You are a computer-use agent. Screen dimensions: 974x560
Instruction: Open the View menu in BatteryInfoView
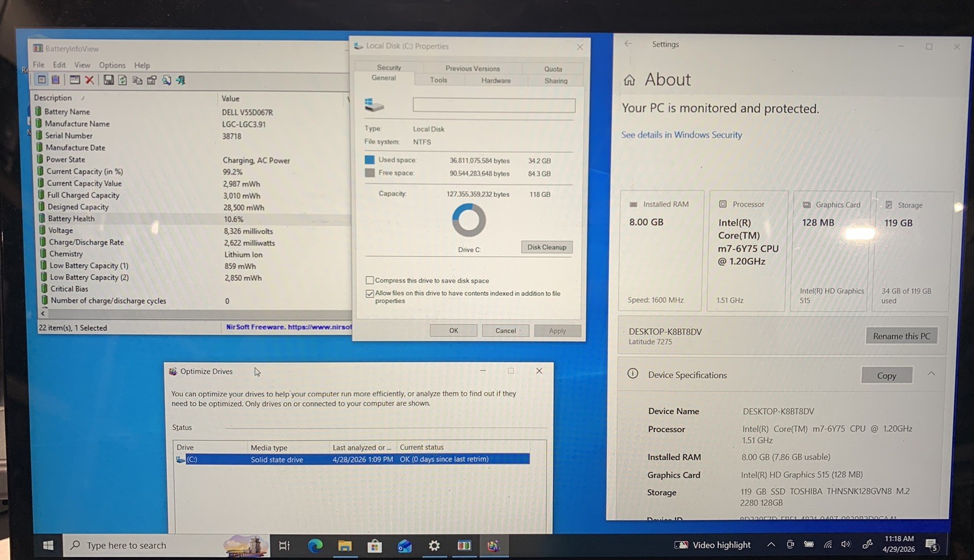coord(82,65)
